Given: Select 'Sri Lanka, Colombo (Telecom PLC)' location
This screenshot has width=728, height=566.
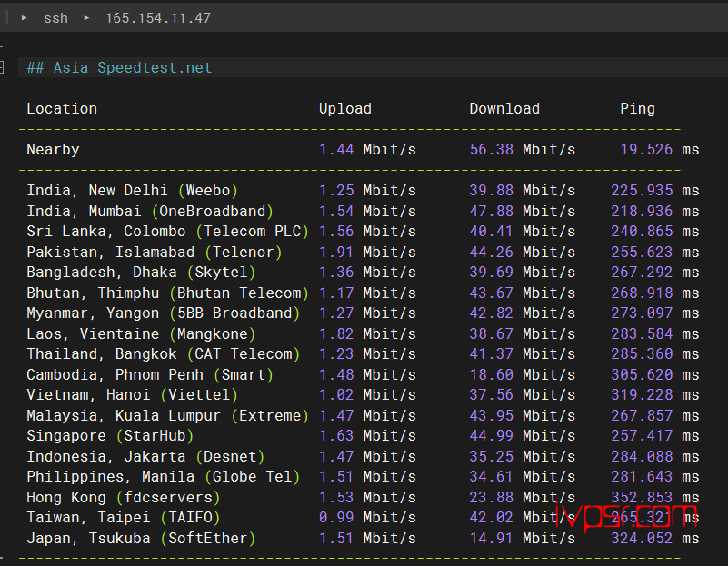Looking at the screenshot, I should (167, 231).
